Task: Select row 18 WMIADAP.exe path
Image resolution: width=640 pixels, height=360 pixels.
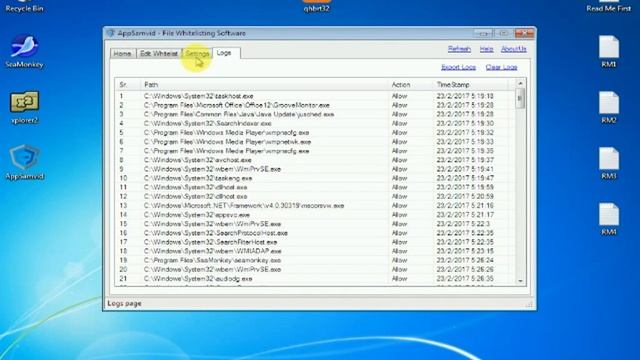Action: tap(212, 251)
